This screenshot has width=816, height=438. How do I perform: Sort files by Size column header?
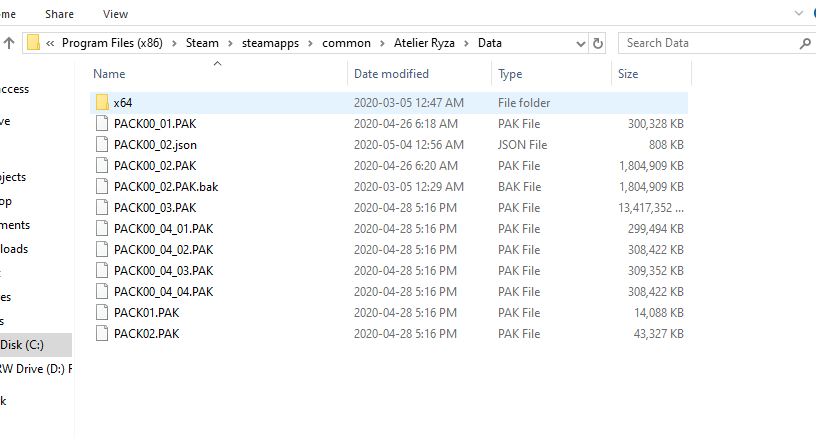[628, 74]
